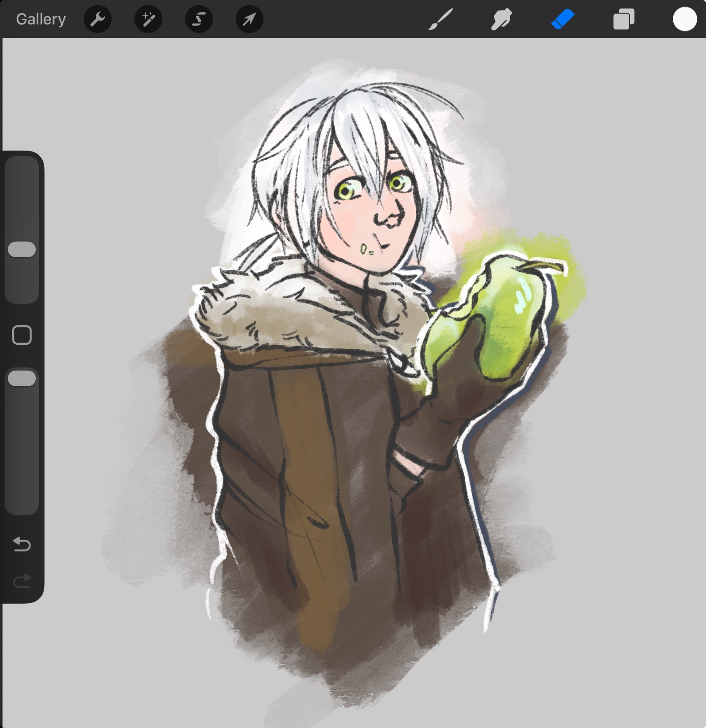The width and height of the screenshot is (706, 728).
Task: Return to the Gallery
Action: click(x=41, y=19)
